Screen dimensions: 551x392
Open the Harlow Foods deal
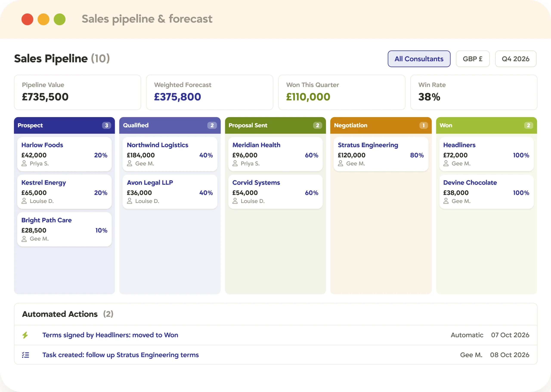(x=65, y=154)
